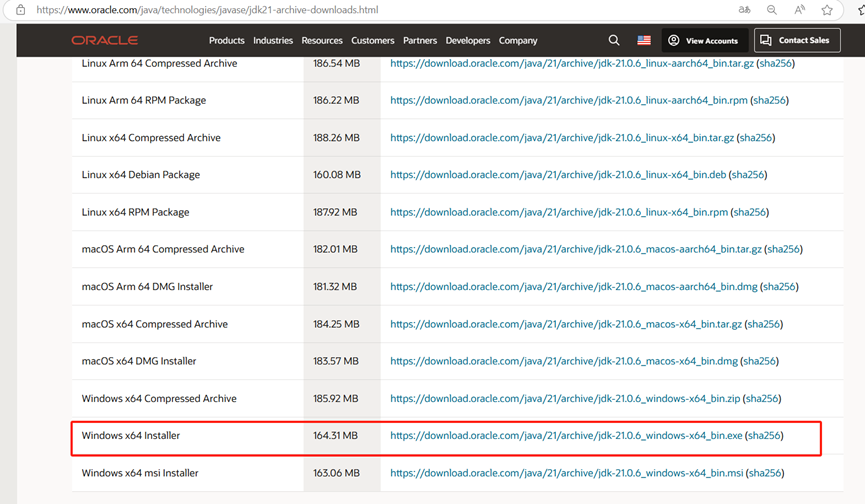This screenshot has height=504, width=865.
Task: Expand the Resources navigation menu
Action: pyautogui.click(x=321, y=41)
